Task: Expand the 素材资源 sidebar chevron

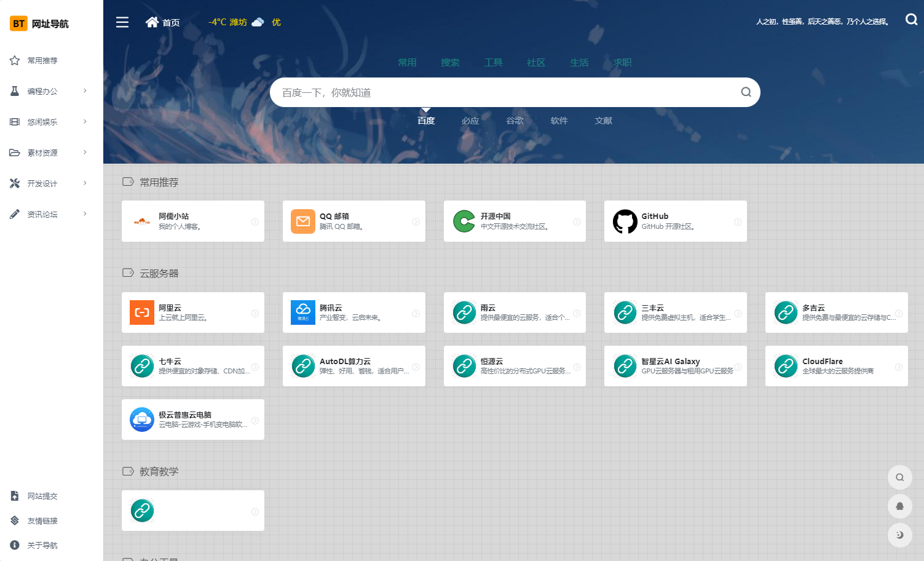Action: pyautogui.click(x=85, y=153)
